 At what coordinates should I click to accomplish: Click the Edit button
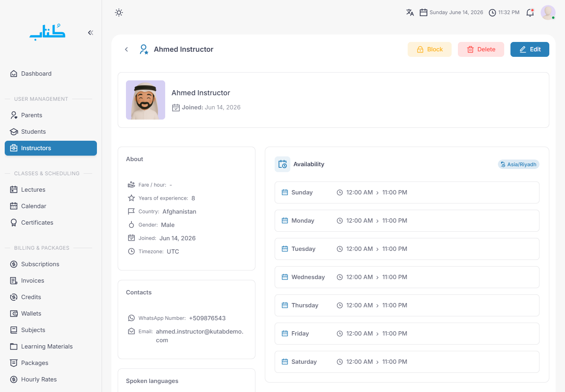tap(530, 49)
